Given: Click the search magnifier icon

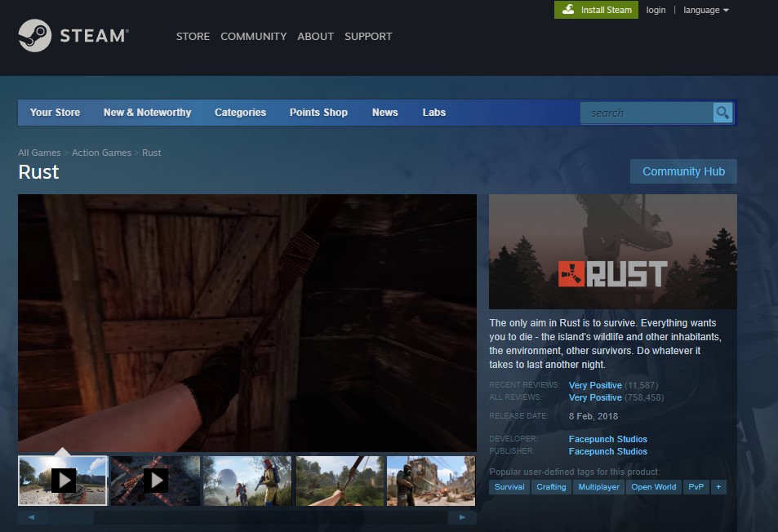Looking at the screenshot, I should (723, 113).
